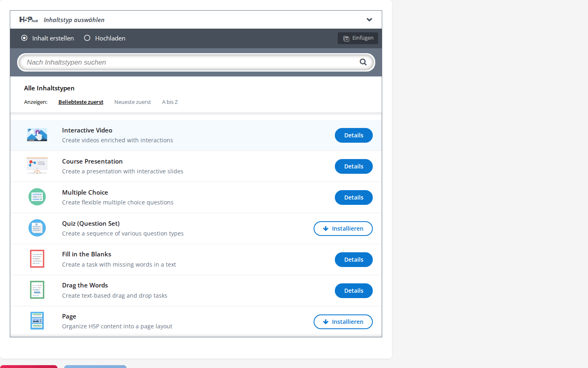Collapse the content type selector chevron
Image resolution: width=588 pixels, height=368 pixels.
369,20
